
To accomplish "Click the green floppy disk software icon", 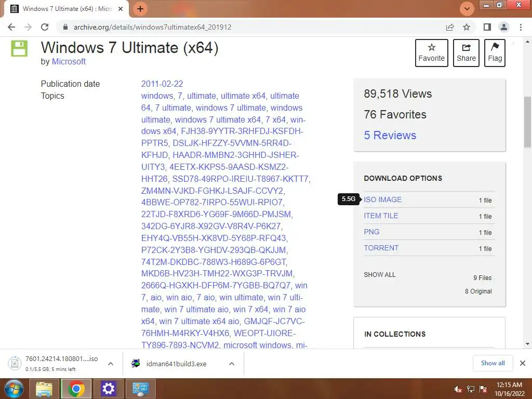I will (19, 48).
